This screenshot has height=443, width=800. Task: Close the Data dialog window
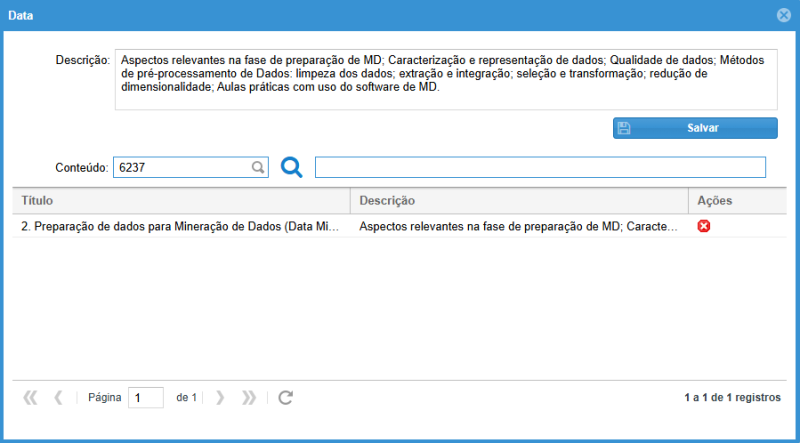(x=784, y=15)
